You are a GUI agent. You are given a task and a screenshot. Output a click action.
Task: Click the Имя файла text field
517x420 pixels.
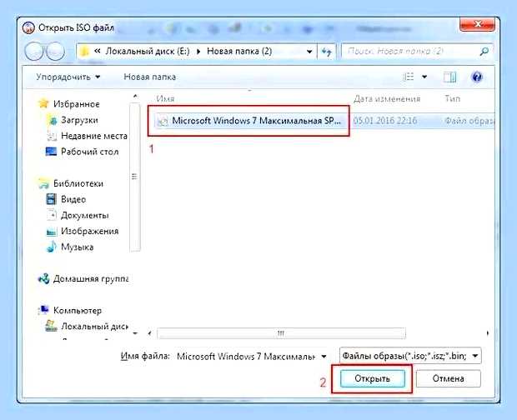246,356
